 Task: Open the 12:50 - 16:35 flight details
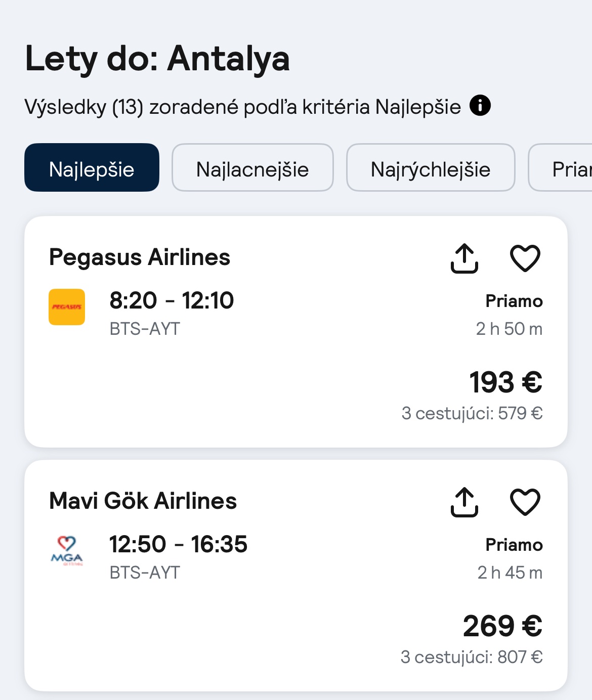tap(178, 544)
